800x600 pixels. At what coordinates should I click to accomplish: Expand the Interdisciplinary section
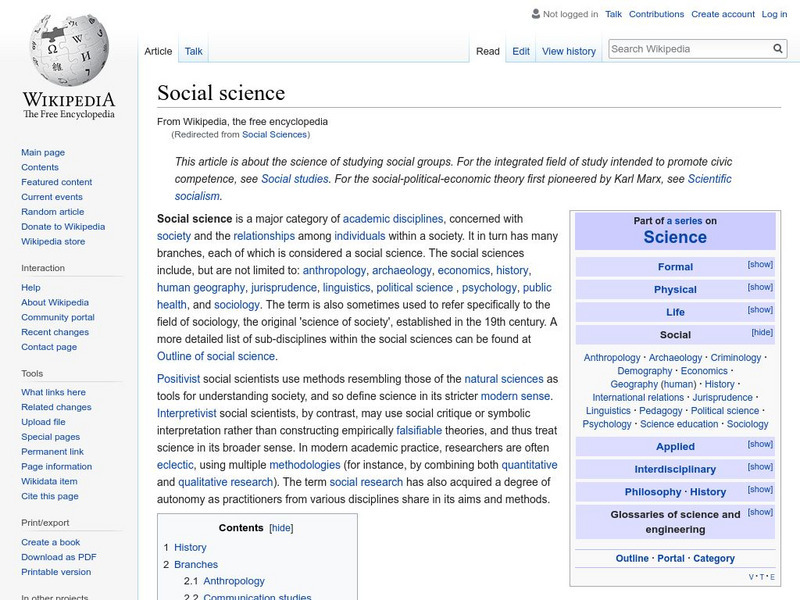pos(760,467)
